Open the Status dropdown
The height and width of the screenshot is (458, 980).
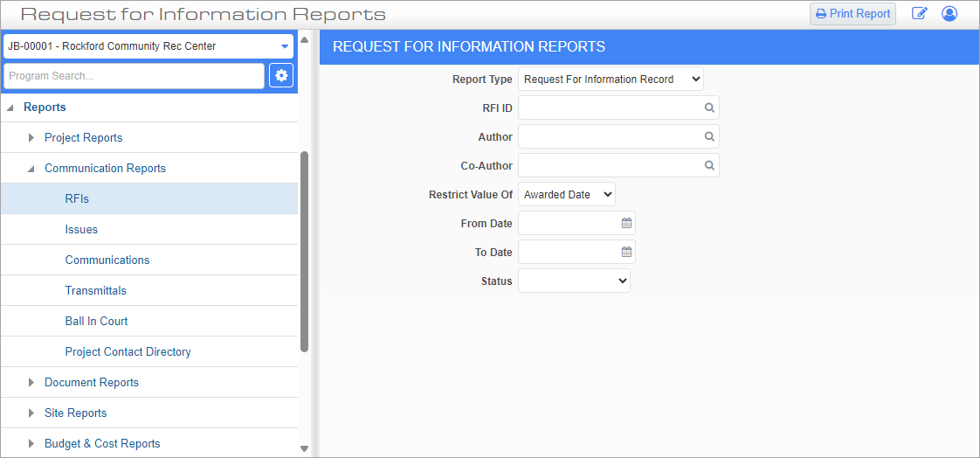pyautogui.click(x=575, y=281)
